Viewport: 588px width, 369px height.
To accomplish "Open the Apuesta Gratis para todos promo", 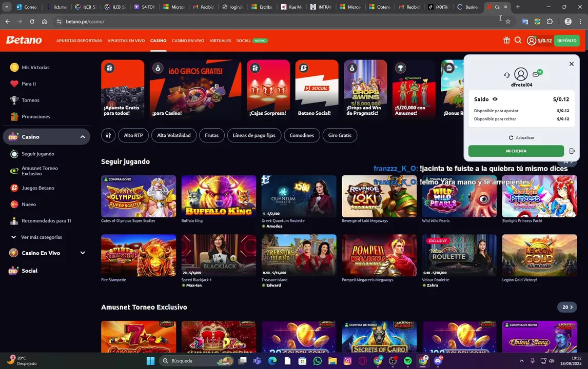I will point(123,89).
